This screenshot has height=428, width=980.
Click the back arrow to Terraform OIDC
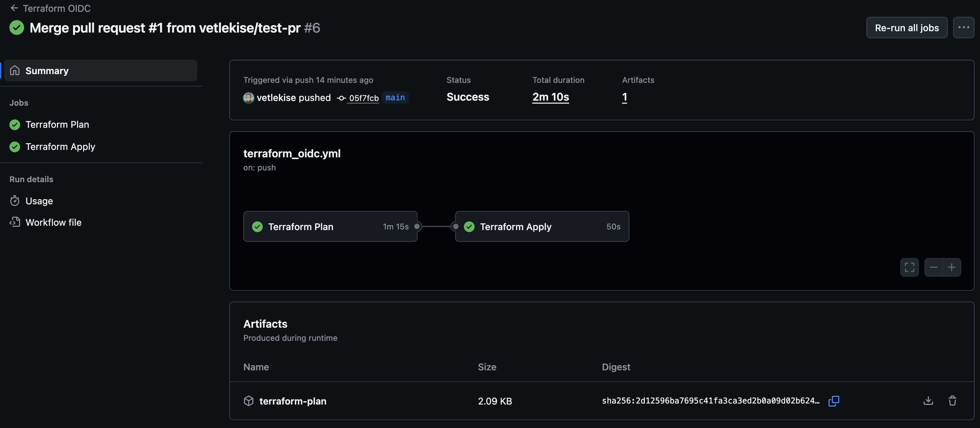[x=14, y=8]
